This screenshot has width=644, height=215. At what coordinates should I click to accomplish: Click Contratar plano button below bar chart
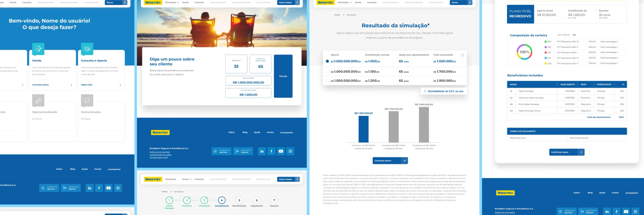pyautogui.click(x=390, y=161)
